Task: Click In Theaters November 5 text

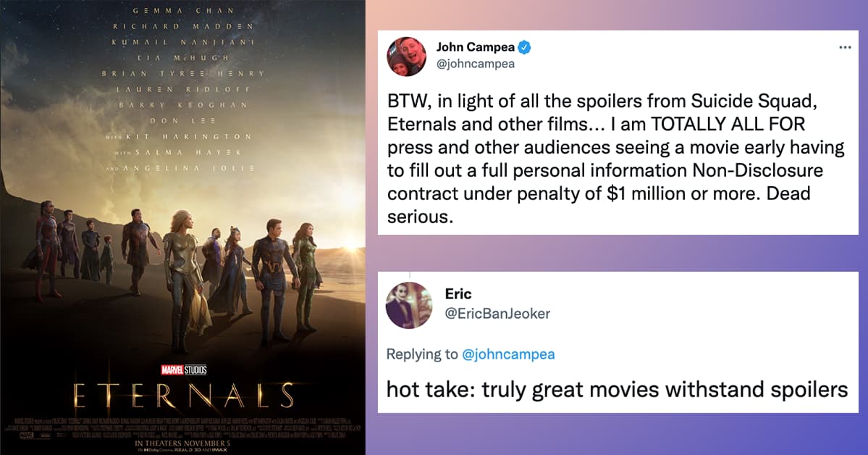Action: 182,443
